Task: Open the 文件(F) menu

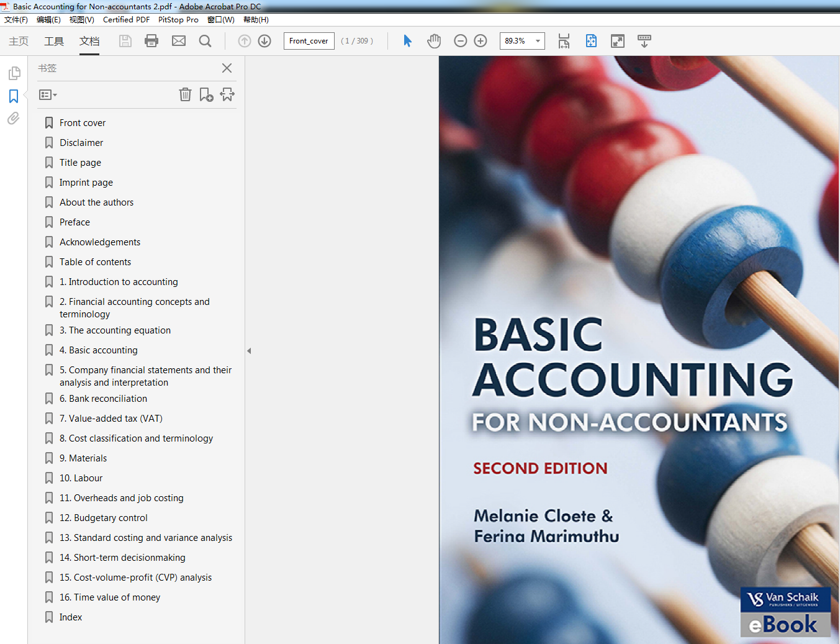Action: coord(16,20)
